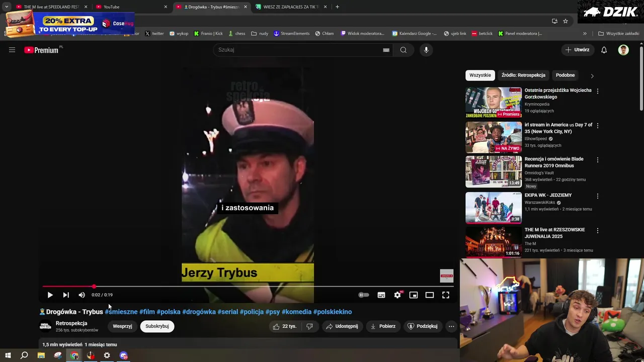Open the notifications bell
The image size is (644, 362).
point(604,50)
